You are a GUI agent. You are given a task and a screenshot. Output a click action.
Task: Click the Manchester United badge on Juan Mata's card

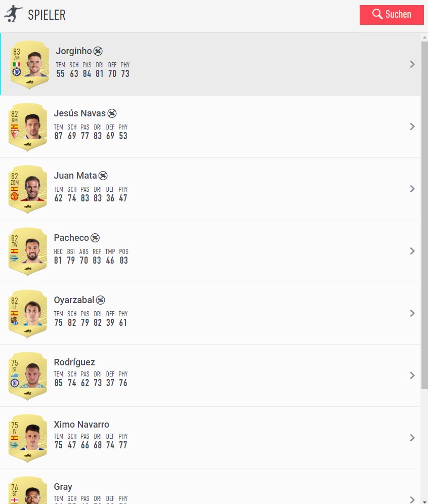[x=15, y=196]
